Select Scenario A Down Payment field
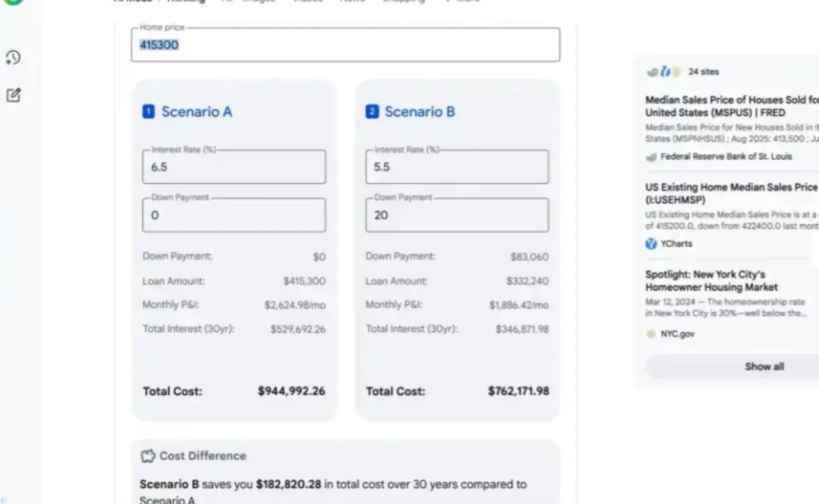Viewport: 819px width, 504px height. [x=234, y=215]
